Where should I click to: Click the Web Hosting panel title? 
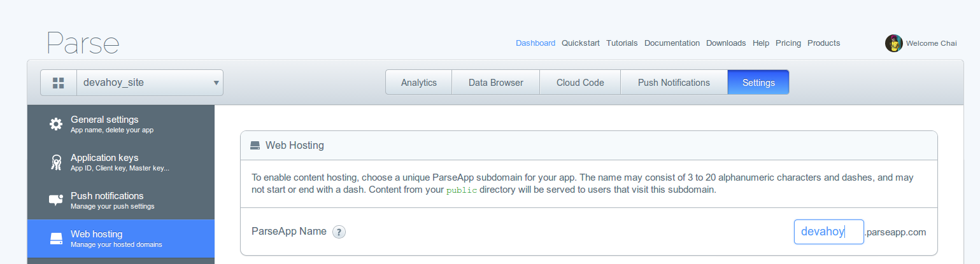(x=295, y=146)
